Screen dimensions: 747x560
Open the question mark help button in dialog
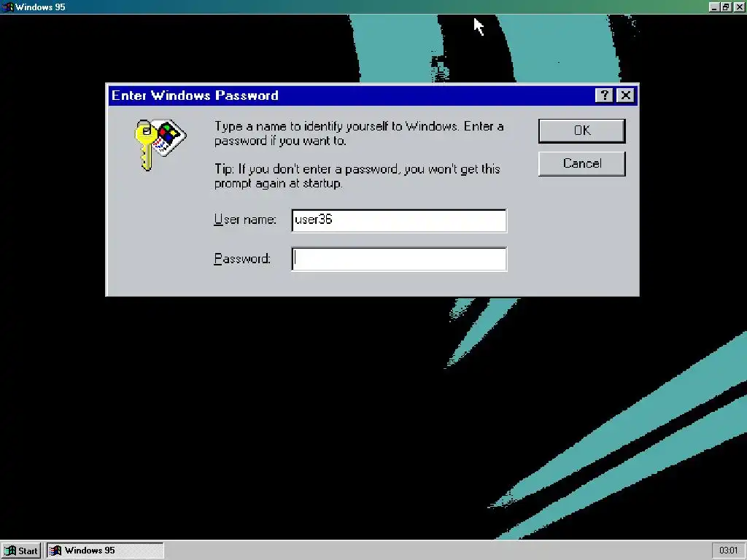[604, 96]
